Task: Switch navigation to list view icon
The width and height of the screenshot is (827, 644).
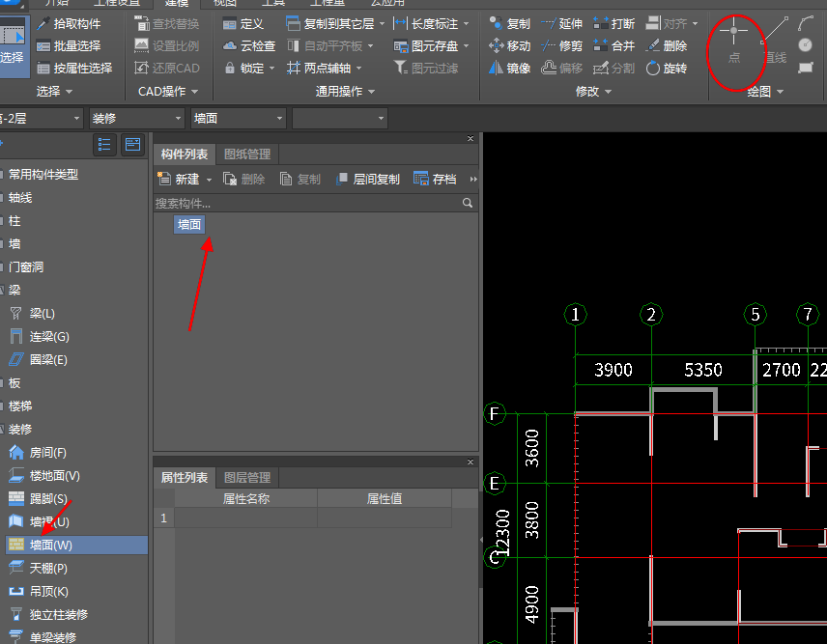Action: [104, 145]
